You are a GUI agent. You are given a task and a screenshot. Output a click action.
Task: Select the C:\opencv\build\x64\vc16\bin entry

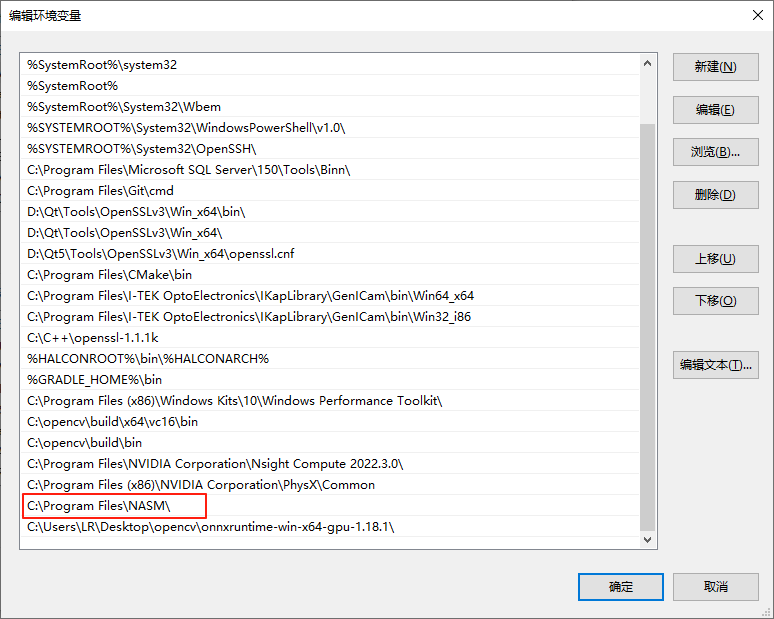pos(330,422)
